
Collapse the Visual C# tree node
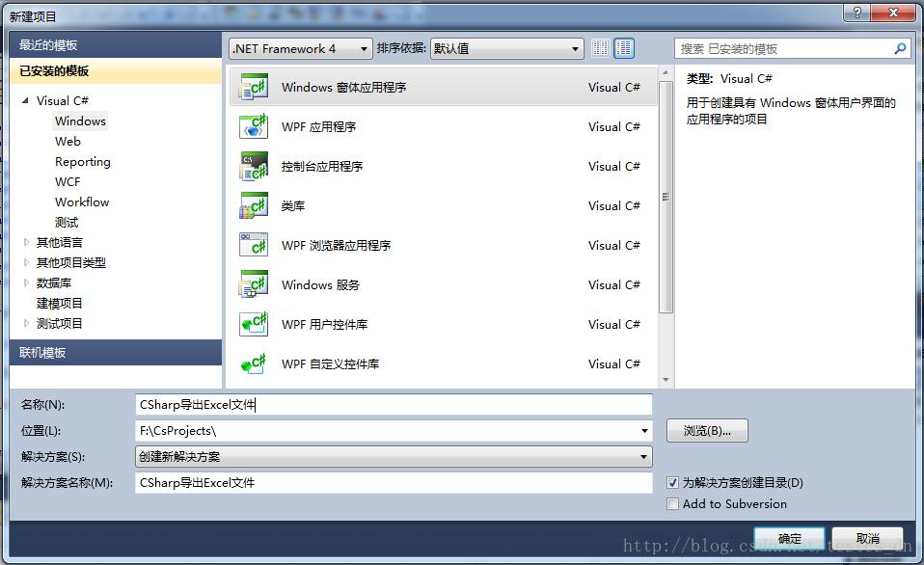coord(25,100)
